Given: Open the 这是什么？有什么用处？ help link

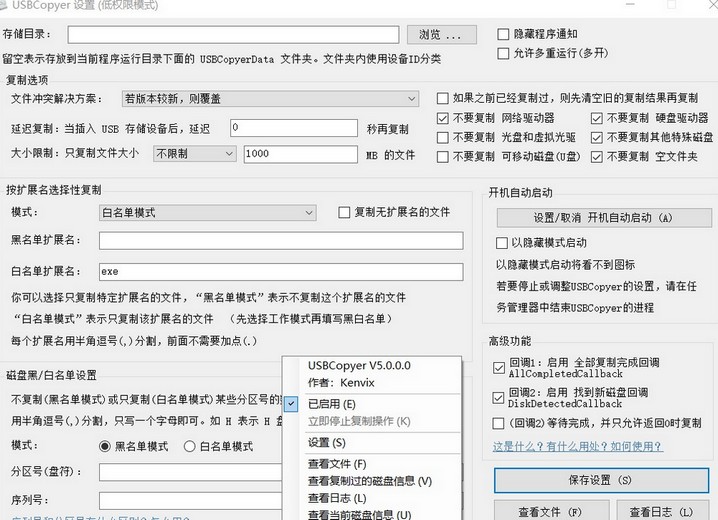Looking at the screenshot, I should click(577, 446).
